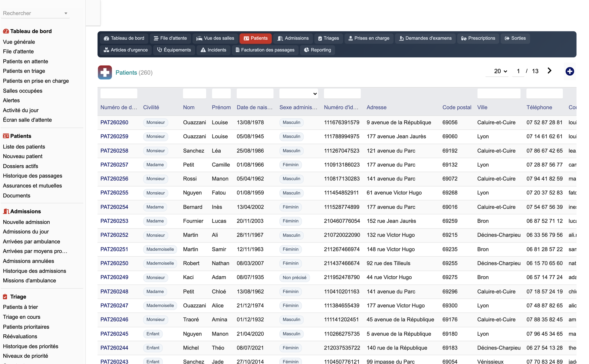Screen dimensions: 589x364
Task: Open the Rechercher dropdown arrow
Action: coord(66,13)
